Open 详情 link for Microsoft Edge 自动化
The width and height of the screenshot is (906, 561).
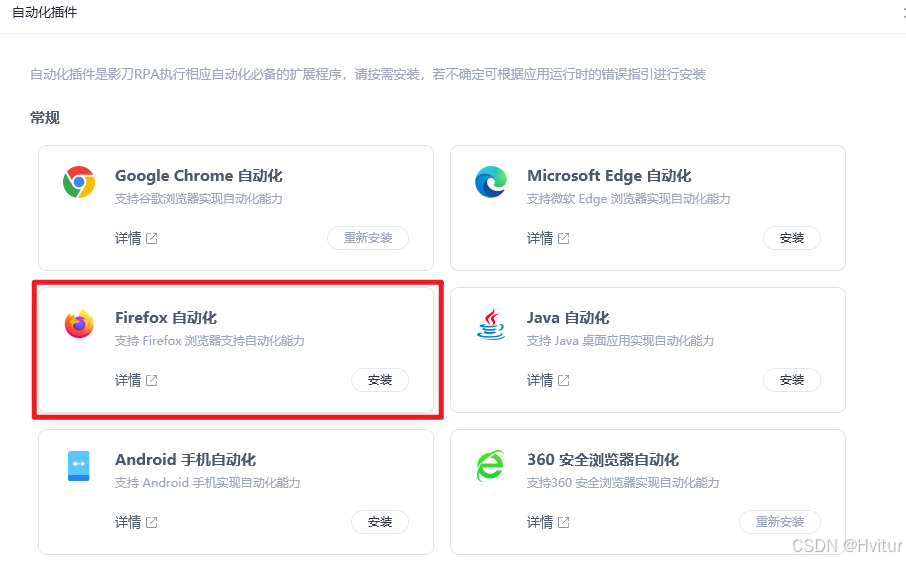pyautogui.click(x=540, y=238)
